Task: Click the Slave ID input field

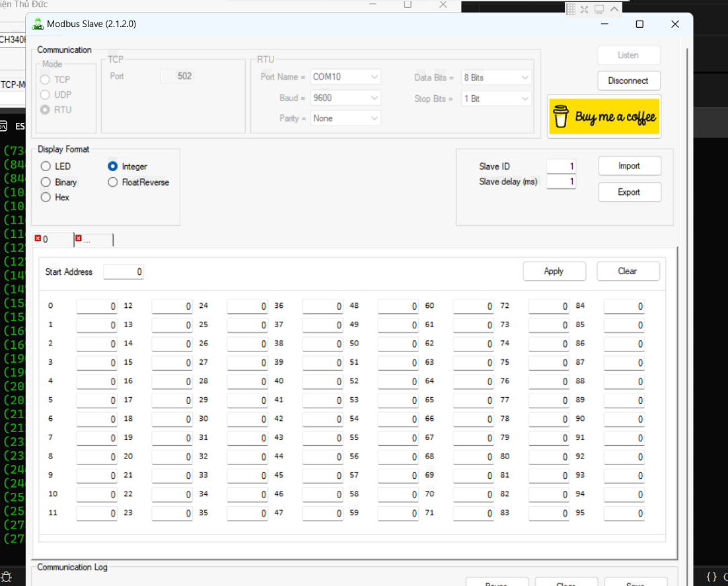Action: [x=561, y=166]
